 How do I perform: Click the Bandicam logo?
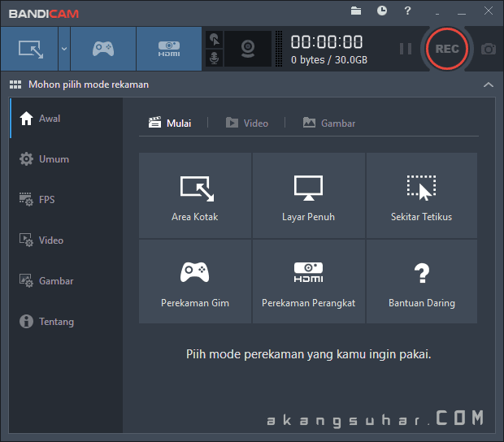[x=44, y=14]
